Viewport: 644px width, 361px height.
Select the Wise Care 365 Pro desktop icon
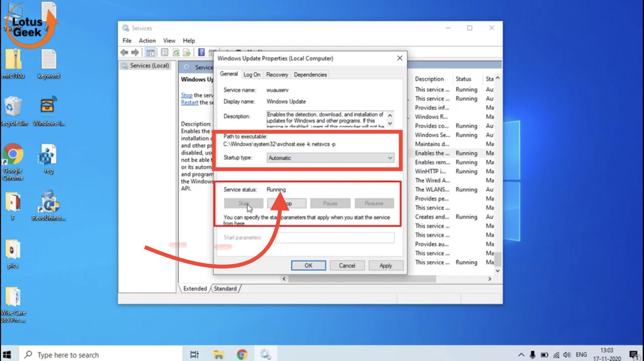pyautogui.click(x=13, y=305)
